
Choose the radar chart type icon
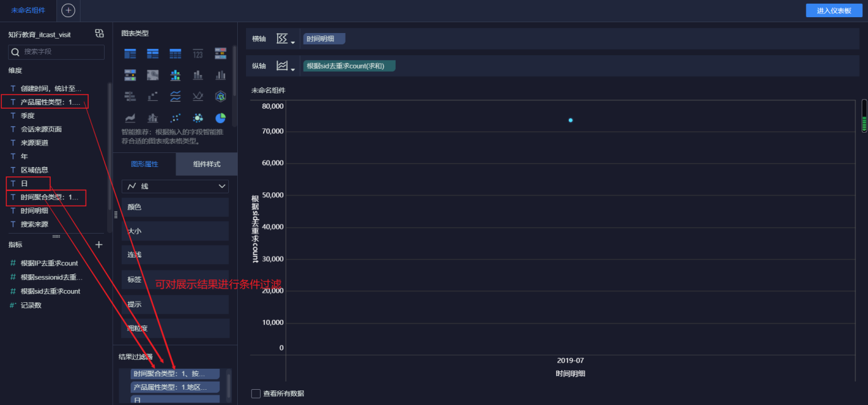click(221, 96)
